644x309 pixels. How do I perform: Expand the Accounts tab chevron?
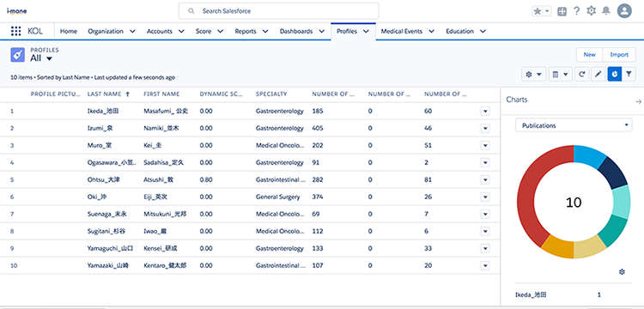pyautogui.click(x=181, y=31)
